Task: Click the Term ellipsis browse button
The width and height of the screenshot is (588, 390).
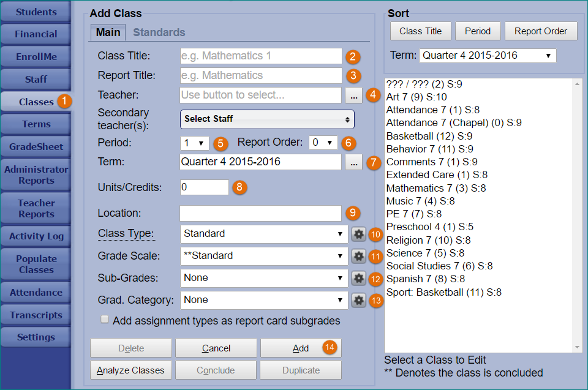Action: (x=353, y=162)
